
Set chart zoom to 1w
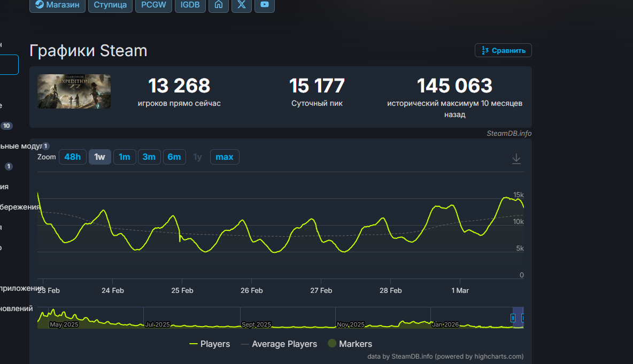pos(100,157)
